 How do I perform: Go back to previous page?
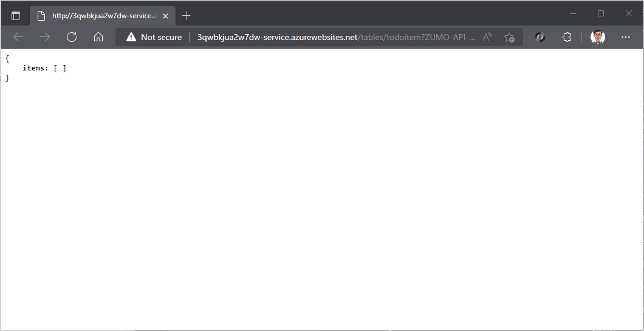(18, 38)
